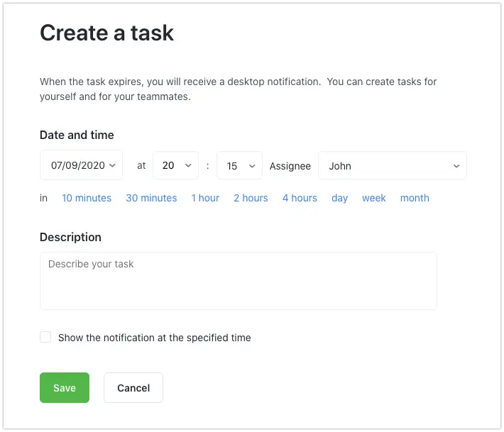Select the 2 hours quick link
Viewport: 504px width, 432px height.
click(251, 198)
